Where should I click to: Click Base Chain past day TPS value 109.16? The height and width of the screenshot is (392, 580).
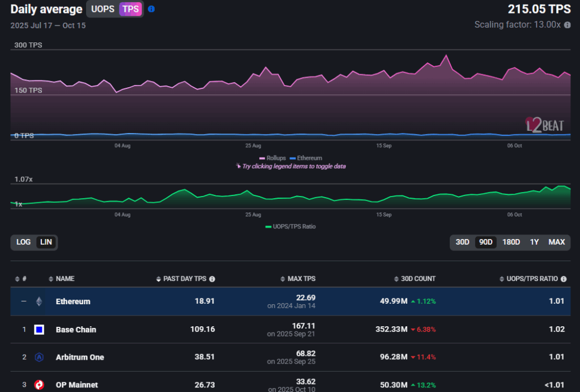click(x=202, y=329)
